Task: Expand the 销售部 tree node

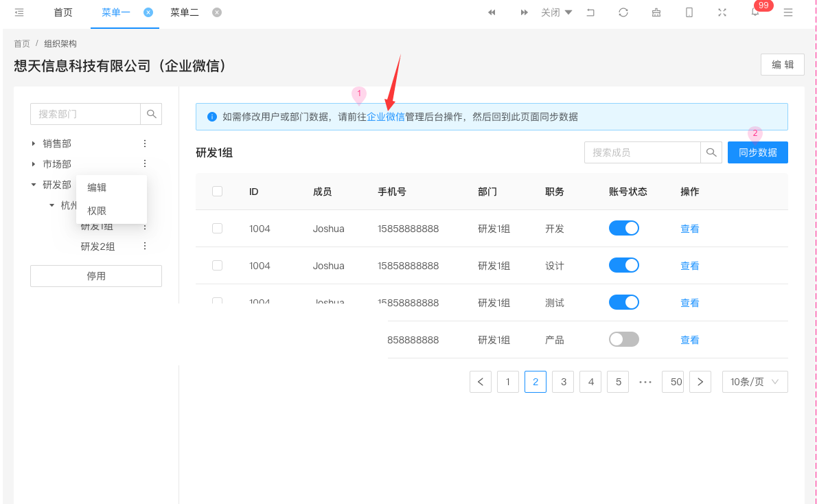Action: point(34,144)
